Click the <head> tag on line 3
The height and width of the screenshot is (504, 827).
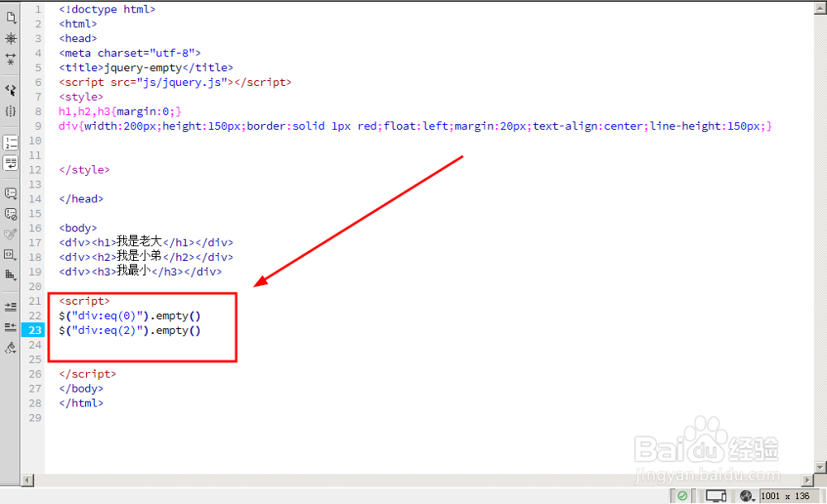[78, 39]
